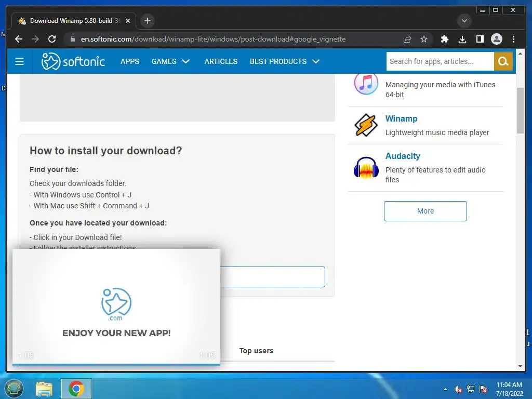Open the ARTICLES menu item
The height and width of the screenshot is (399, 532).
tap(221, 61)
